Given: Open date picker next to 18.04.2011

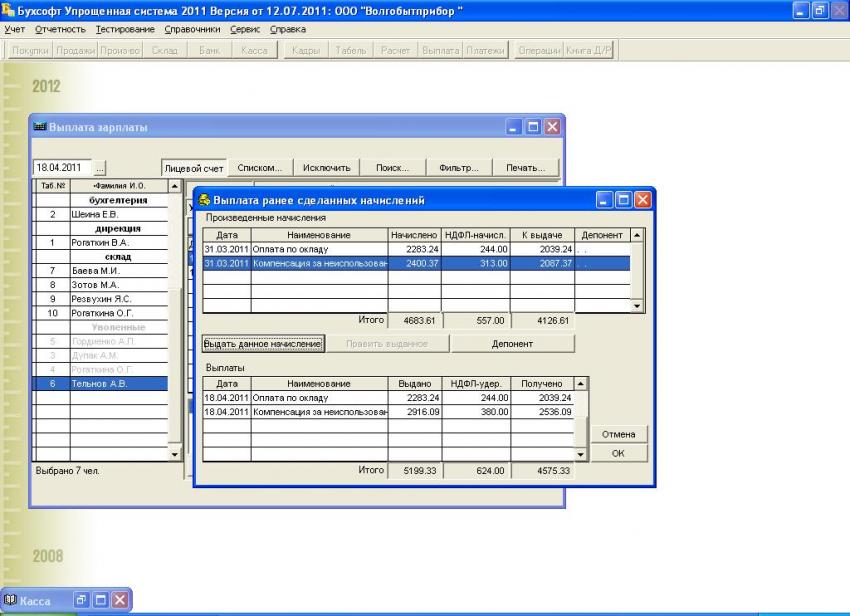Looking at the screenshot, I should click(x=100, y=168).
